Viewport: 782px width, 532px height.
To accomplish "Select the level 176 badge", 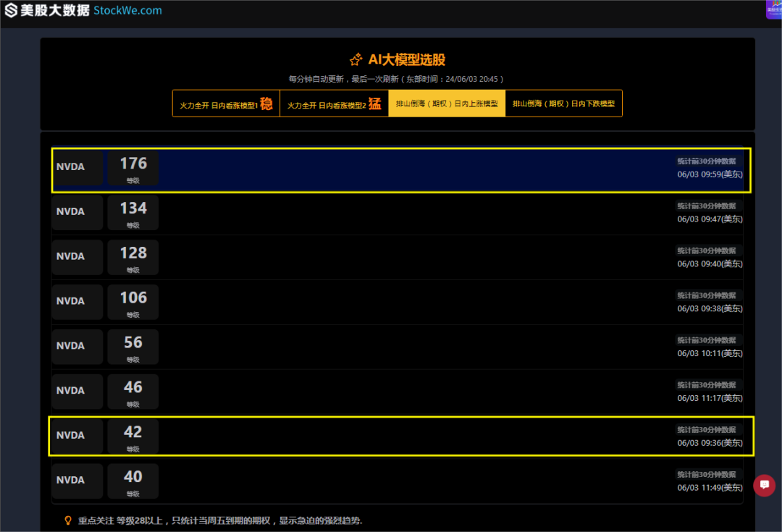I will coord(133,168).
